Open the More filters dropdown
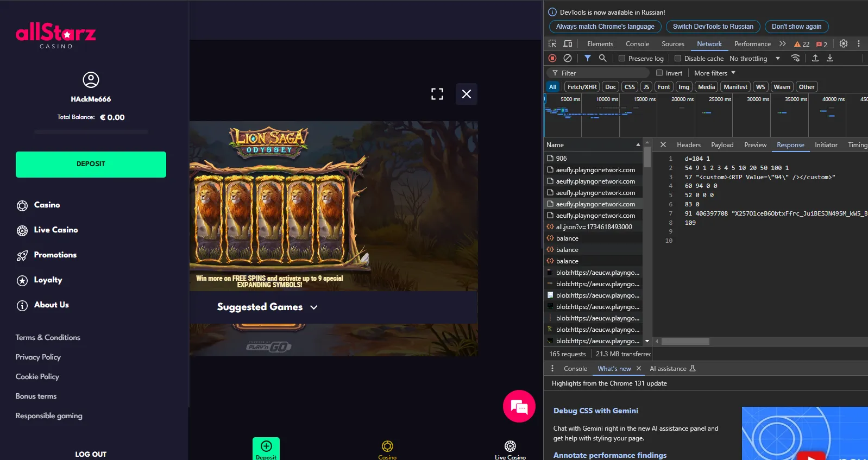 pyautogui.click(x=714, y=73)
